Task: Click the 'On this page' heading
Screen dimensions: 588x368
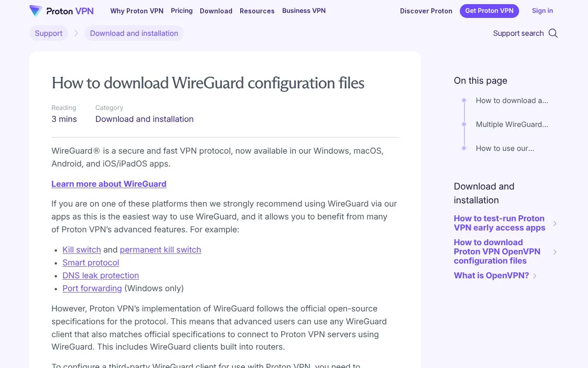Action: pos(481,80)
